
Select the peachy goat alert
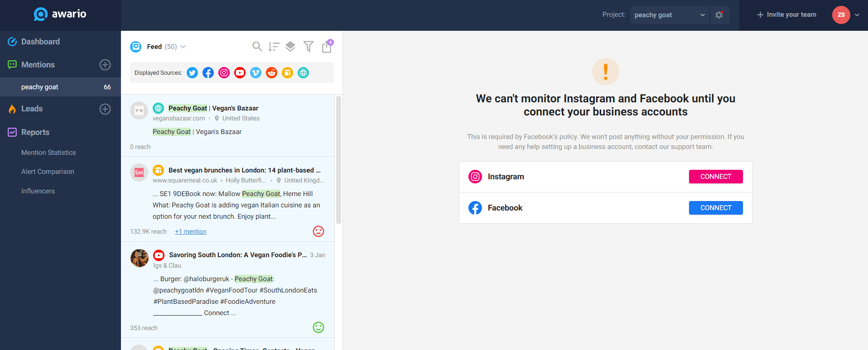pyautogui.click(x=60, y=87)
